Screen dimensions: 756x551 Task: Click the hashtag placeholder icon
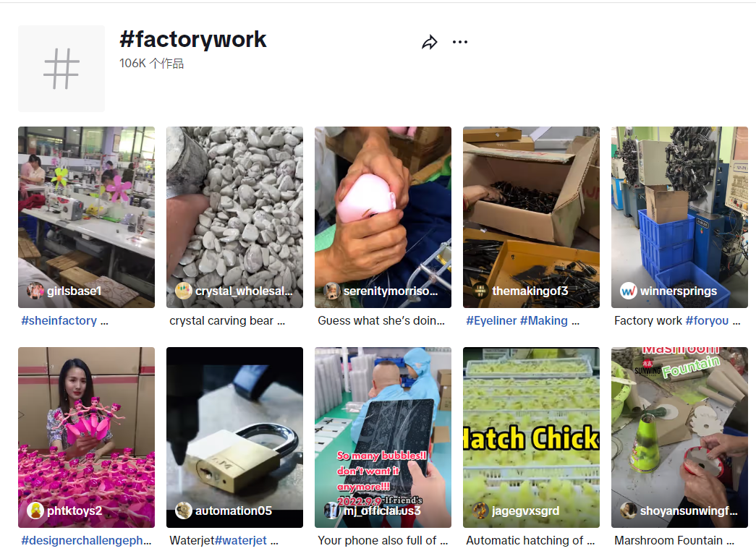click(61, 69)
